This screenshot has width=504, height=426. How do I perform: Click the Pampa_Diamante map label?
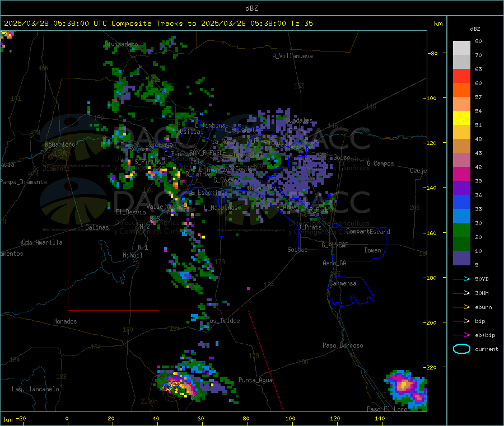tap(24, 182)
